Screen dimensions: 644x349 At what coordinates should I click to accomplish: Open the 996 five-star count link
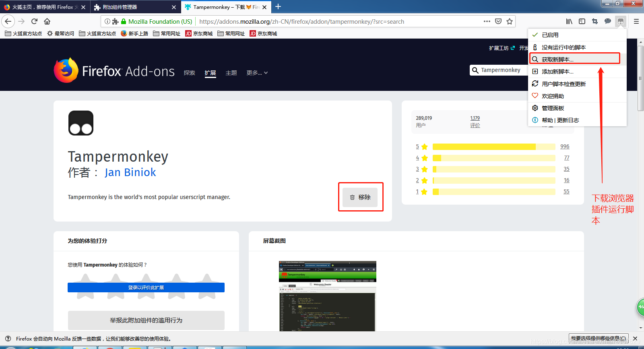[x=565, y=146]
